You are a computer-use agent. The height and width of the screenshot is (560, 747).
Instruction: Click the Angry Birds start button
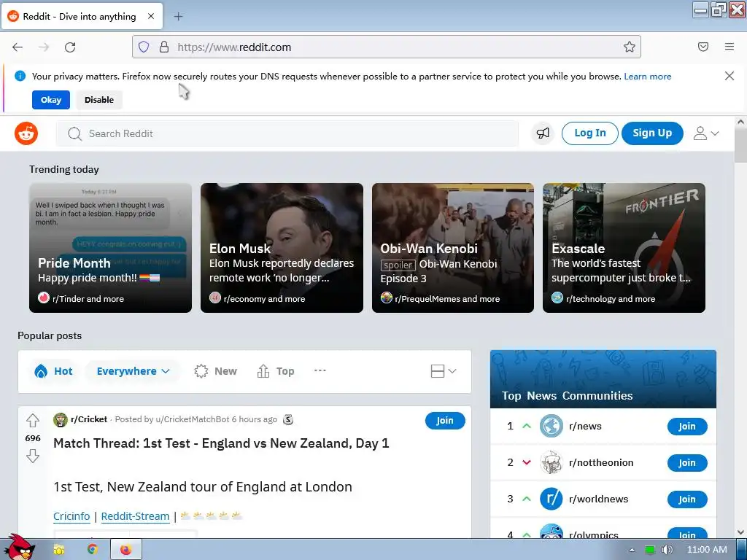(x=19, y=547)
